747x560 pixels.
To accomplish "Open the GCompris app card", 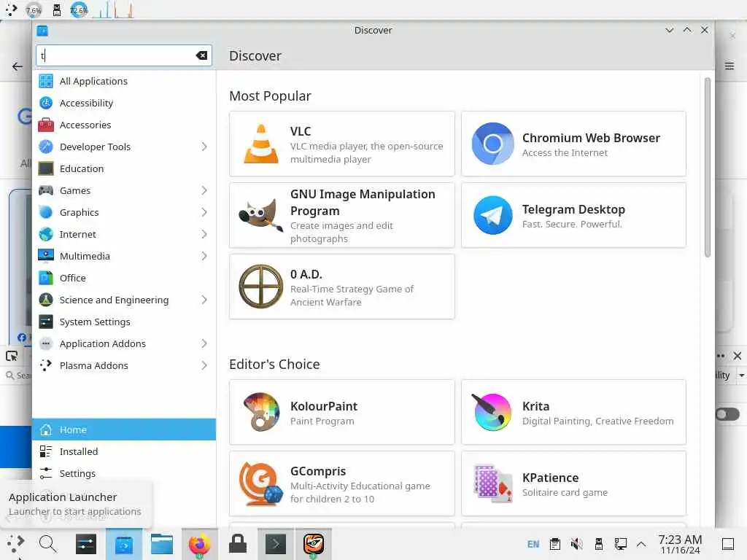I will 342,484.
